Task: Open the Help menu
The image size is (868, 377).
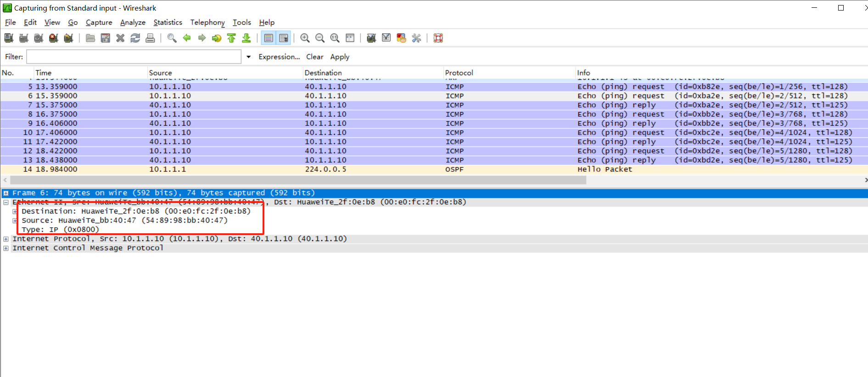Action: click(267, 23)
